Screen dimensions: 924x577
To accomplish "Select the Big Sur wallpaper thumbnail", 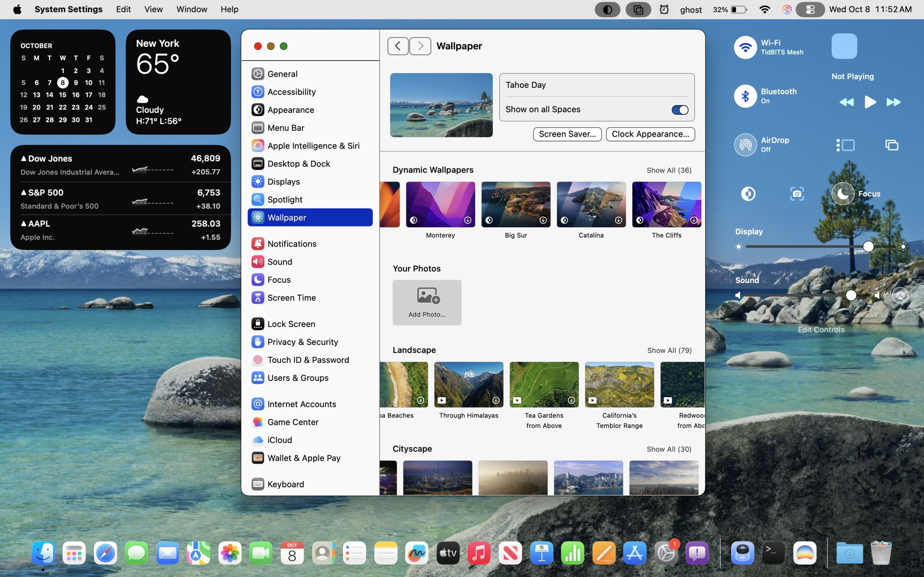I will (515, 204).
